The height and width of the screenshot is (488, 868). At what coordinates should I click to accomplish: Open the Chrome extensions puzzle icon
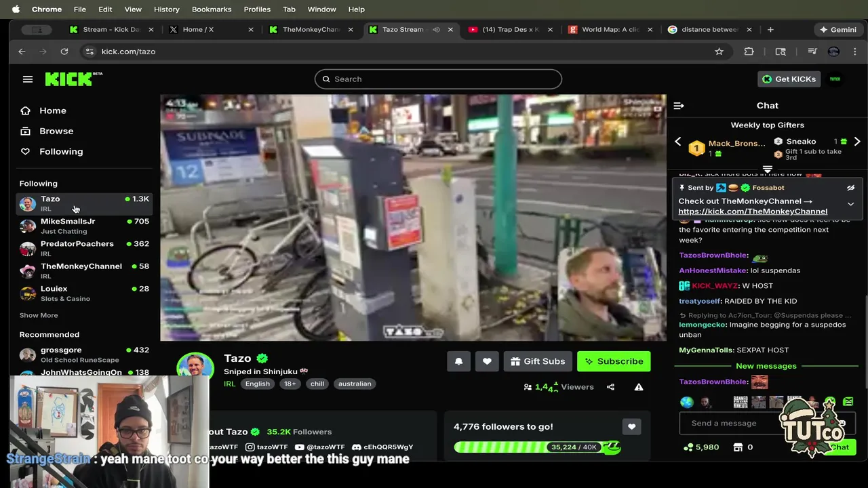click(749, 52)
